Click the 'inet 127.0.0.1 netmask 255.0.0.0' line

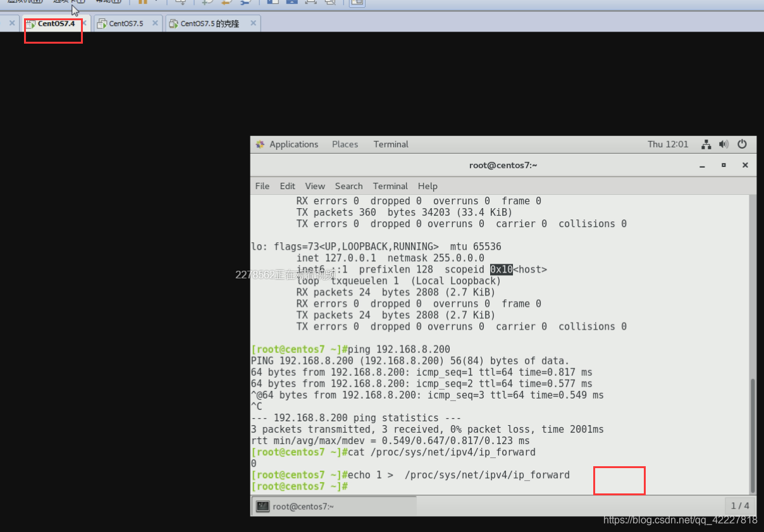click(390, 258)
